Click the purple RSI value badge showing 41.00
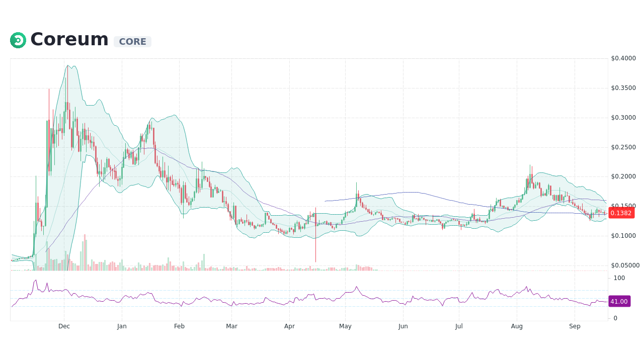The image size is (644, 362). point(619,301)
